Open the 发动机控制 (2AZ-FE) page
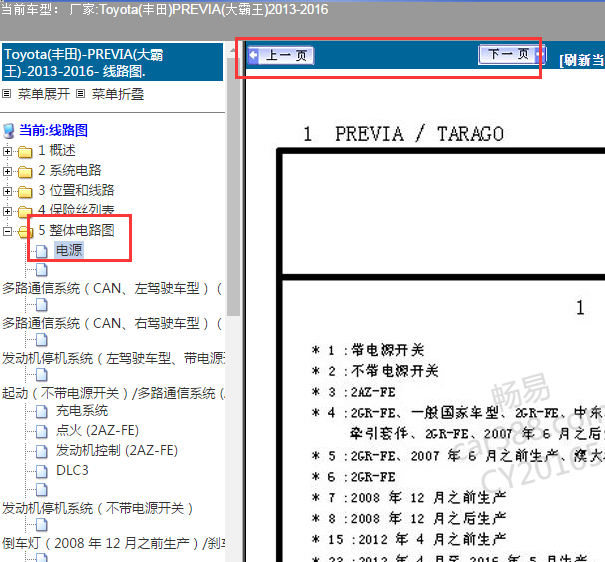This screenshot has width=605, height=562. click(117, 451)
